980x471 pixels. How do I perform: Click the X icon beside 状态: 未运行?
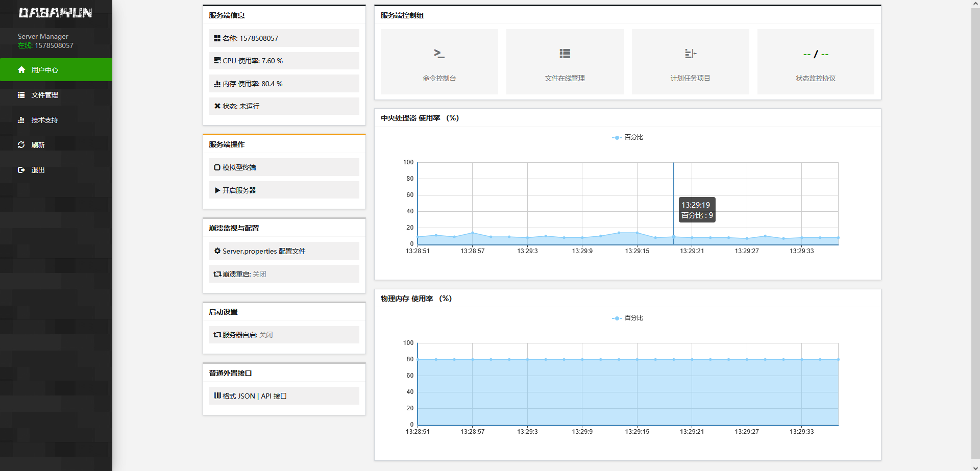pos(217,106)
